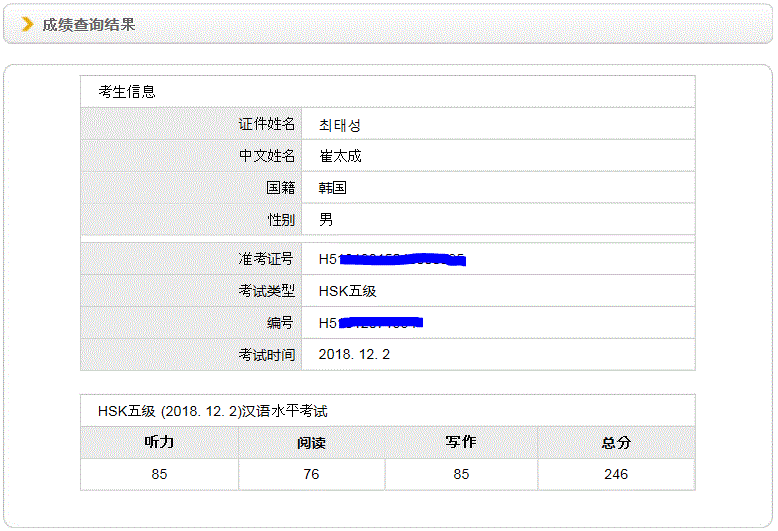The width and height of the screenshot is (778, 531).
Task: Click the 成绩查询结果 page heading
Action: (88, 24)
